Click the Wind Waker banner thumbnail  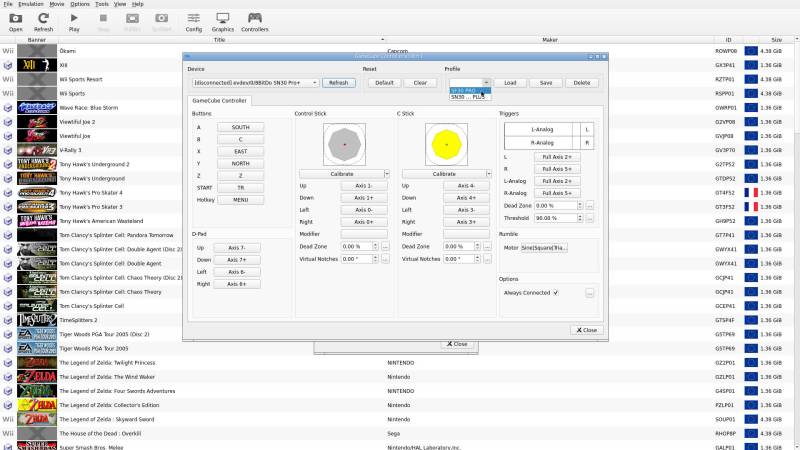click(x=37, y=377)
